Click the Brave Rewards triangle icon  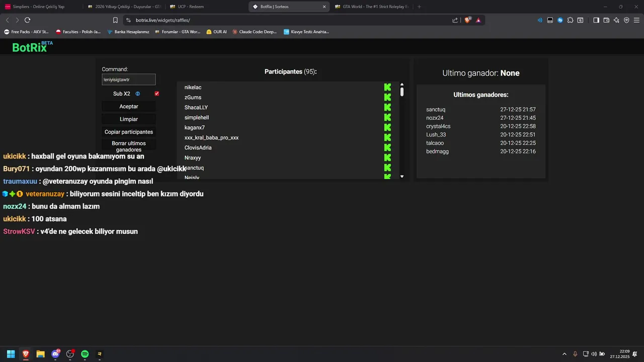click(478, 20)
